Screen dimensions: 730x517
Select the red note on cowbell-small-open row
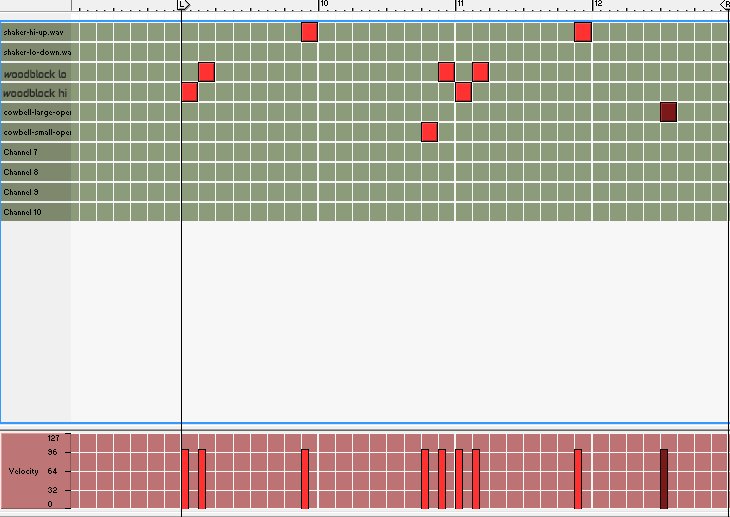tap(429, 132)
